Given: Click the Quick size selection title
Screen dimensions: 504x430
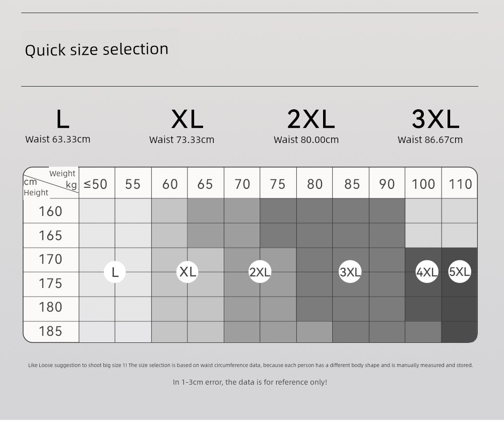Looking at the screenshot, I should click(x=97, y=50).
